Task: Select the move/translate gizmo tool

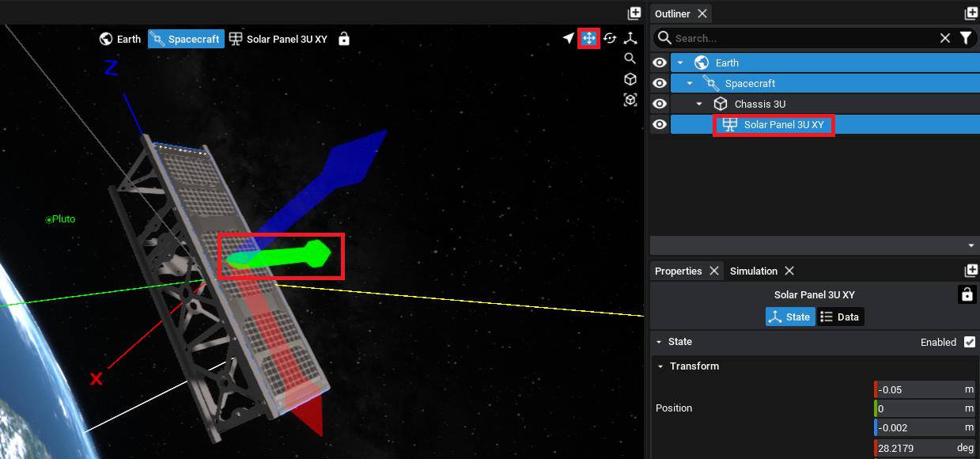Action: coord(588,38)
